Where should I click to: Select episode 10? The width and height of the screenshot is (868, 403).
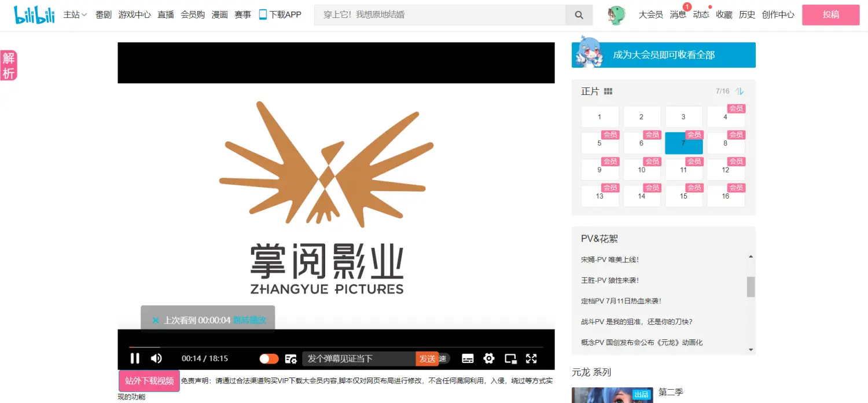click(x=641, y=170)
